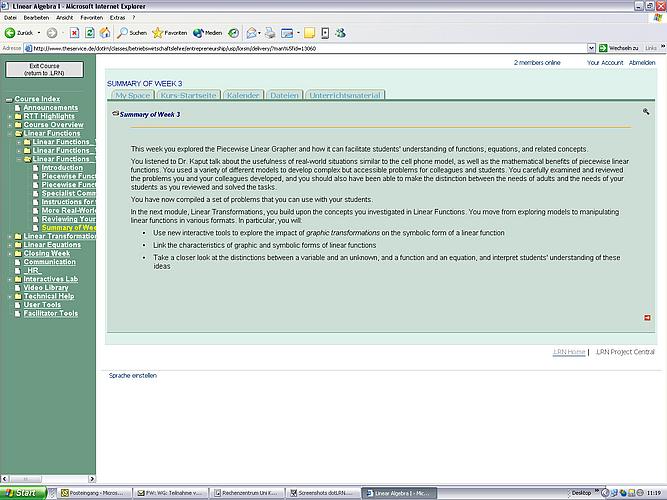Screen dimensions: 667x500
Task: Open Introduction in course tree
Action: tap(62, 168)
